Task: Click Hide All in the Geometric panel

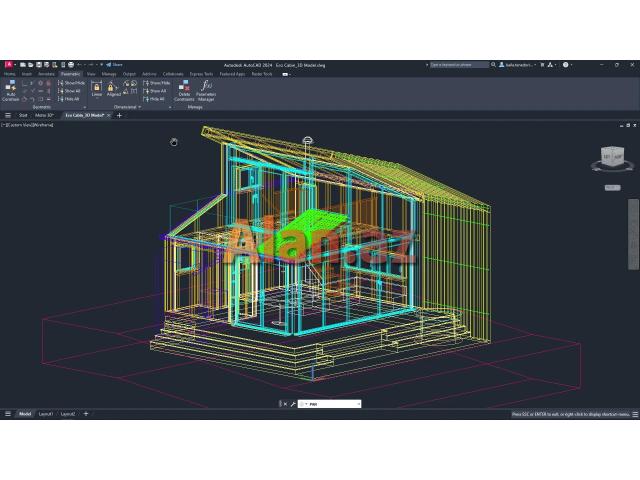Action: (69, 99)
